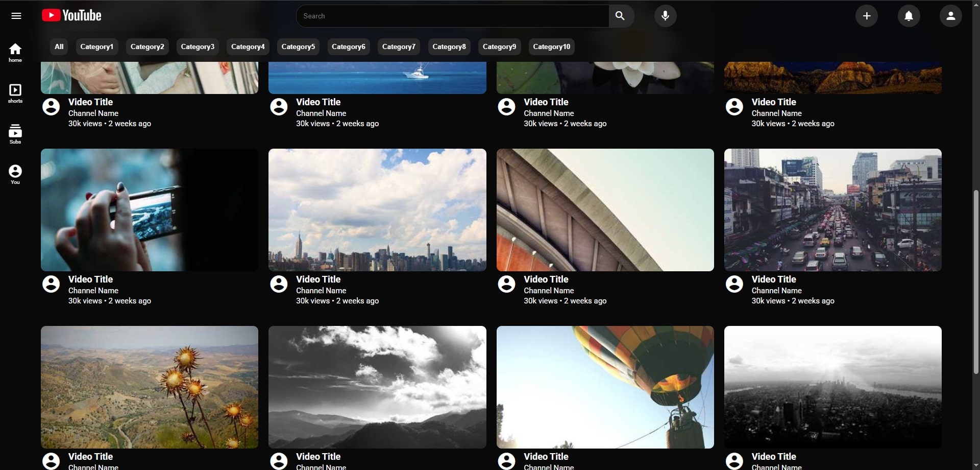Click channel avatar under the traffic street video
980x470 pixels.
point(734,284)
